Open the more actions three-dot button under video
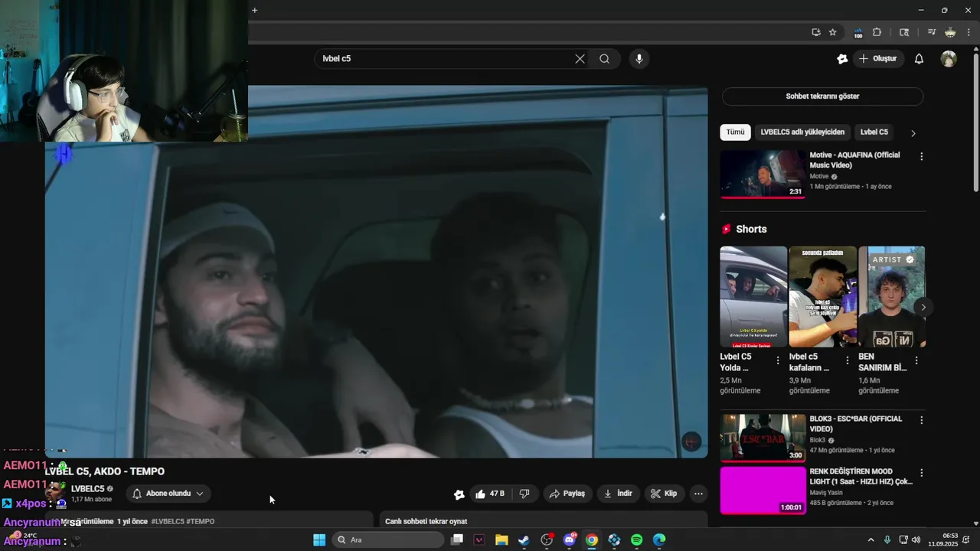The image size is (980, 551). [x=698, y=494]
